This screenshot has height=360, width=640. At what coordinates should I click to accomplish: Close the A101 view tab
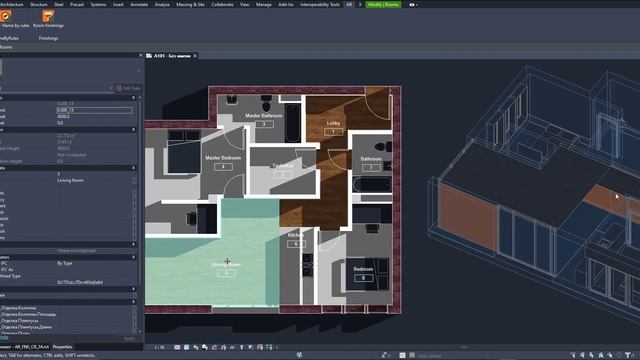195,56
